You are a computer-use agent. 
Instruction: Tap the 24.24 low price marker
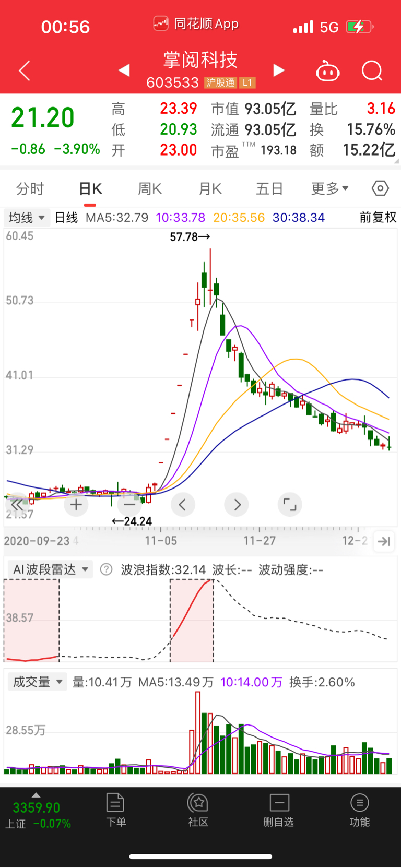[132, 521]
